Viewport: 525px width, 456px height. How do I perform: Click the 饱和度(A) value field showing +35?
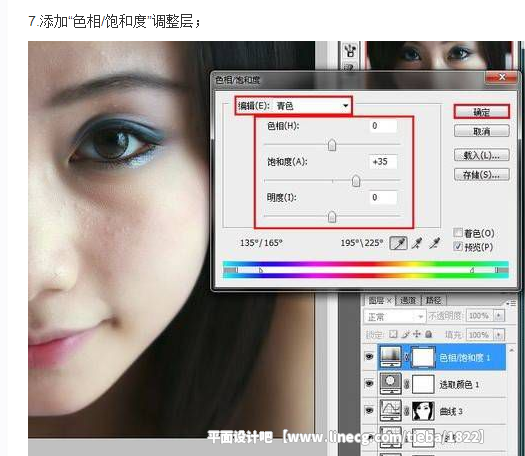pyautogui.click(x=383, y=162)
